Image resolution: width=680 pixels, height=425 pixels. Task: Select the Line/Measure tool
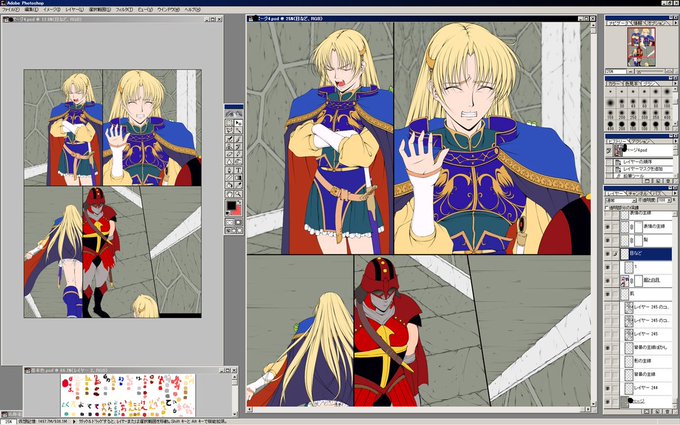tap(229, 177)
